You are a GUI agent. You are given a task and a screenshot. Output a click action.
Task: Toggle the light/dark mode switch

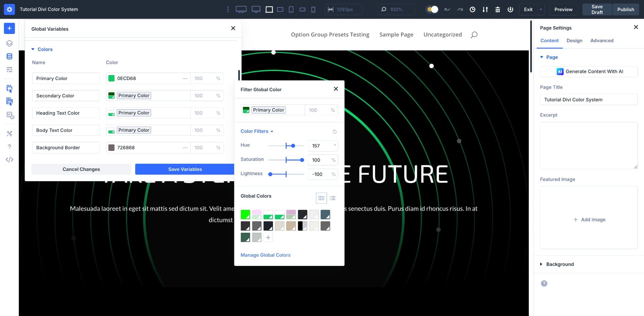tap(432, 10)
